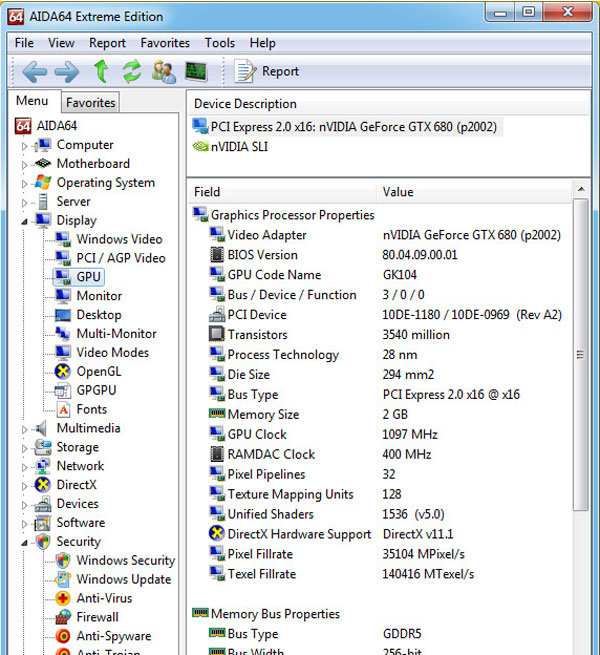The width and height of the screenshot is (600, 655).
Task: Select Multi-Monitor tree item
Action: pos(117,334)
